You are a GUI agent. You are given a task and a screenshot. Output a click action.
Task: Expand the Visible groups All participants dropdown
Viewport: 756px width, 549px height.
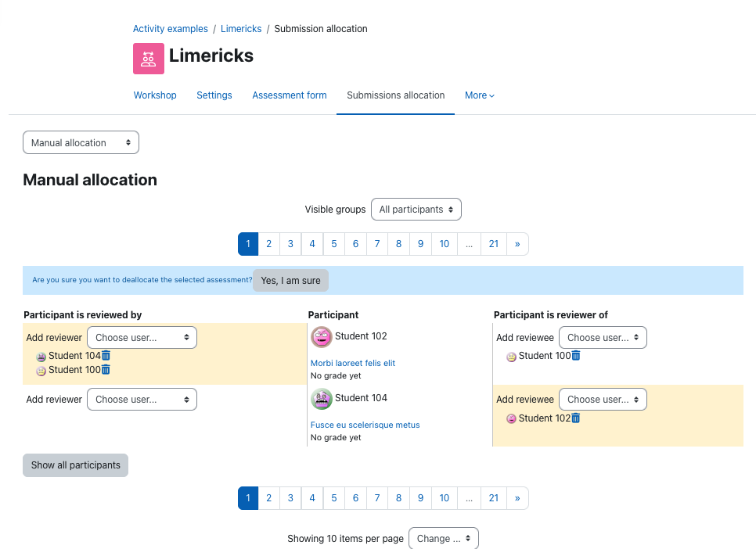coord(416,209)
